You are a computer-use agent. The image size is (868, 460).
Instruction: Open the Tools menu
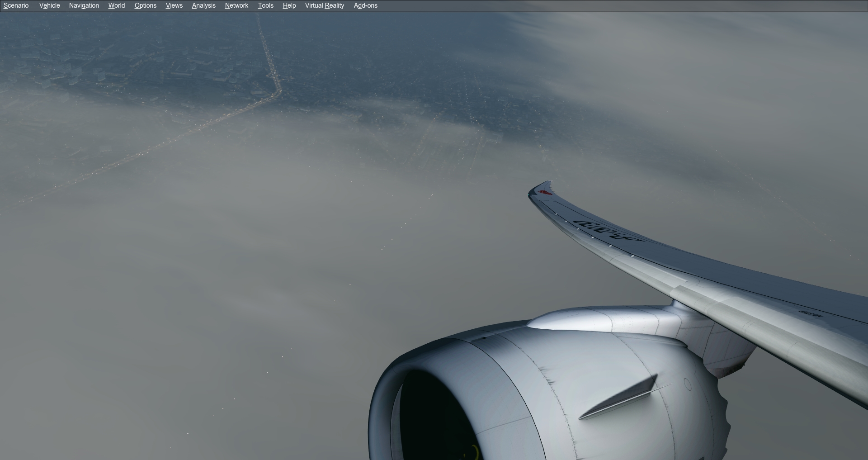(x=265, y=5)
